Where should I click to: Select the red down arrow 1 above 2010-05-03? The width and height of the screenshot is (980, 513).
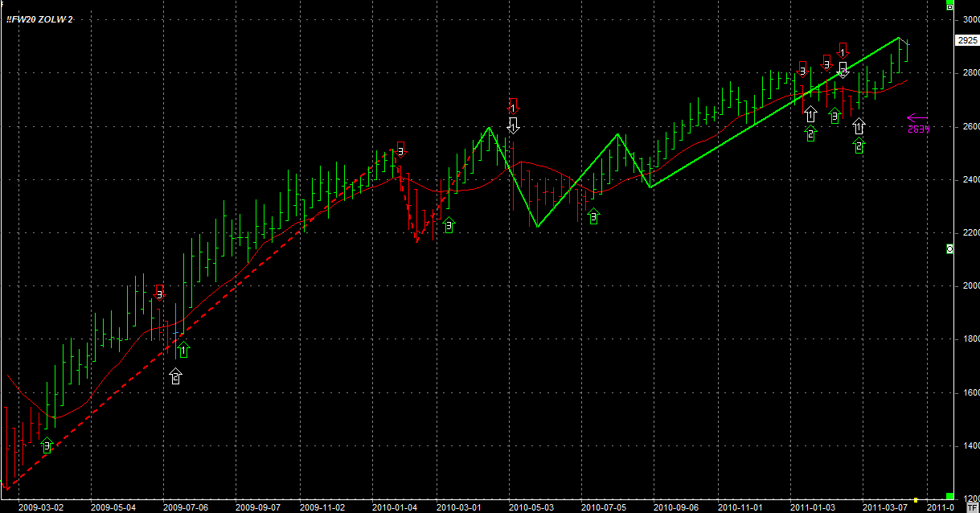click(513, 105)
